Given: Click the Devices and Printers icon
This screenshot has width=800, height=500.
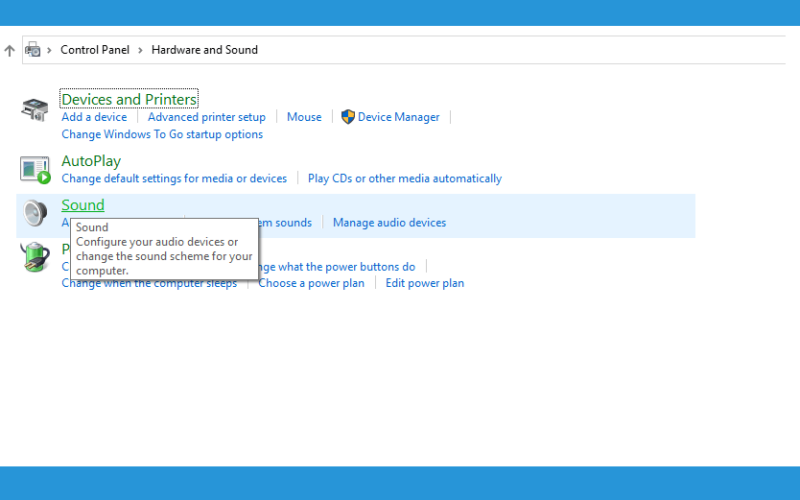Looking at the screenshot, I should coord(35,109).
